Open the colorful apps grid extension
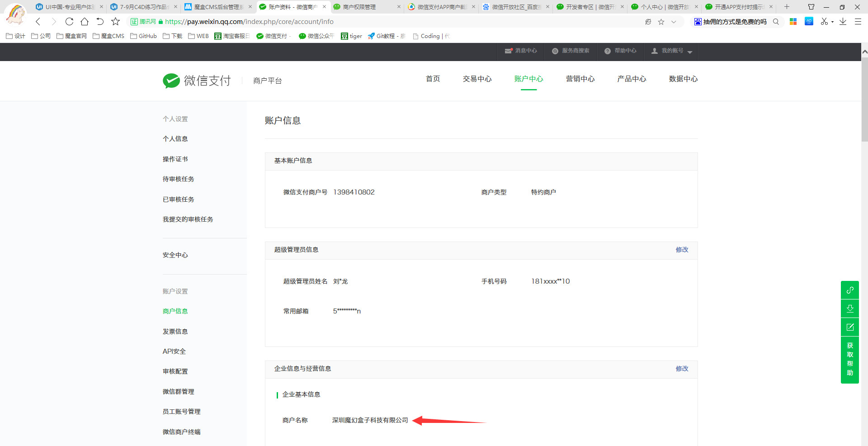868x446 pixels. coord(793,22)
